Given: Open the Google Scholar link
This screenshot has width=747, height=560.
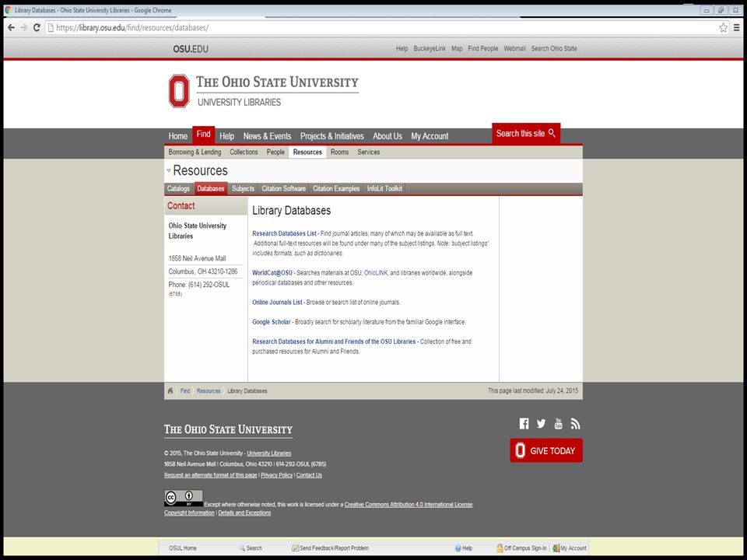Looking at the screenshot, I should pyautogui.click(x=271, y=322).
